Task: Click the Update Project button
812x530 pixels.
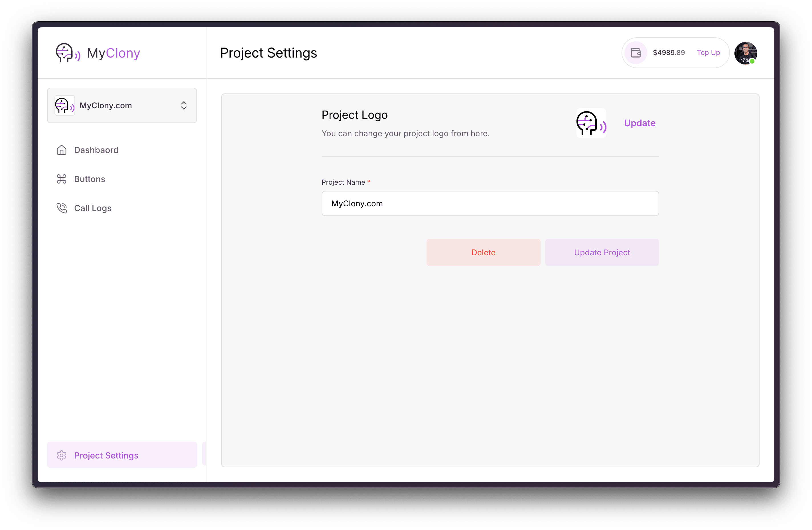Action: click(x=602, y=252)
